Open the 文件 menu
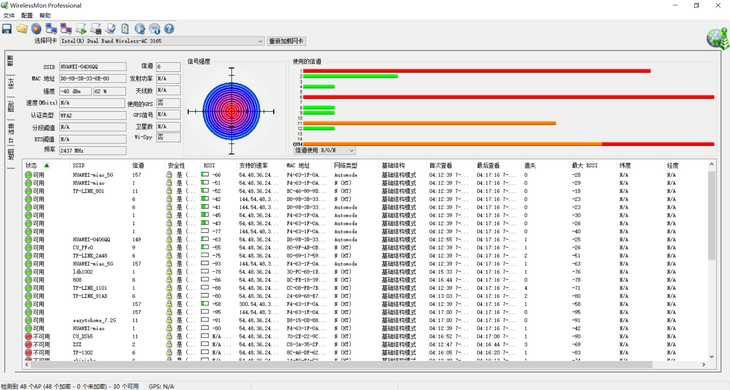Image resolution: width=730 pixels, height=390 pixels. [x=9, y=15]
